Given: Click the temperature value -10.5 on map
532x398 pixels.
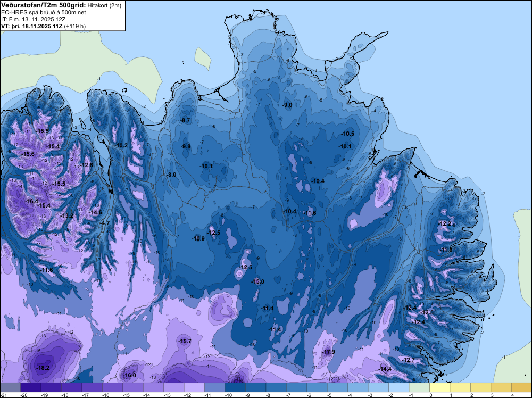Looking at the screenshot, I should [x=348, y=134].
